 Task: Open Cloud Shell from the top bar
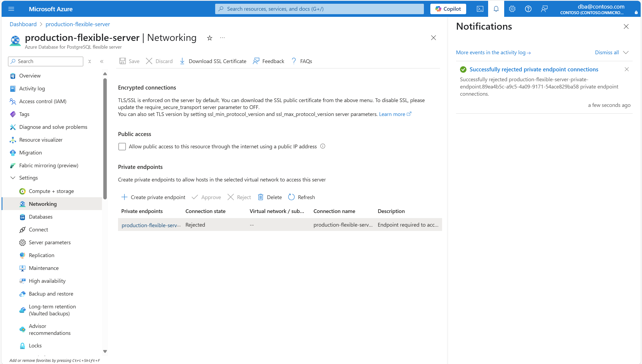[x=480, y=9]
